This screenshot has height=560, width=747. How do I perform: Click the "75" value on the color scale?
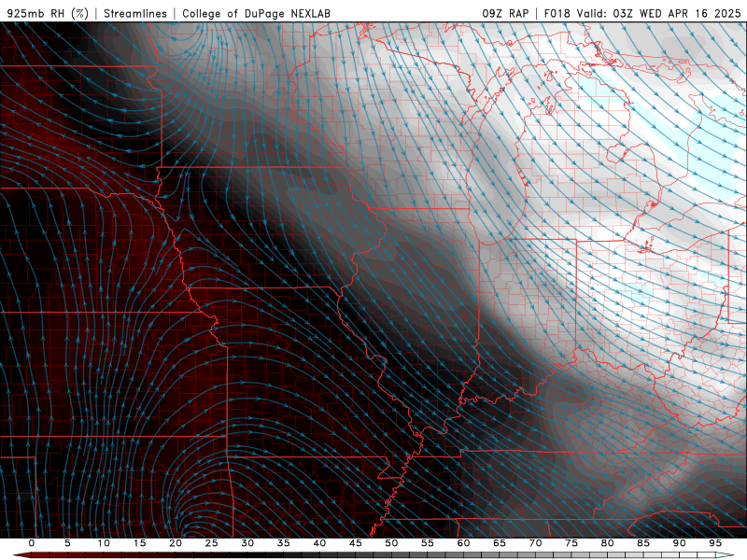571,543
